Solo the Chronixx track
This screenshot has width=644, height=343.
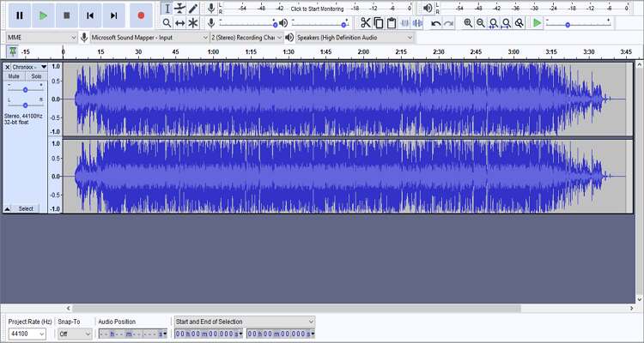point(36,76)
